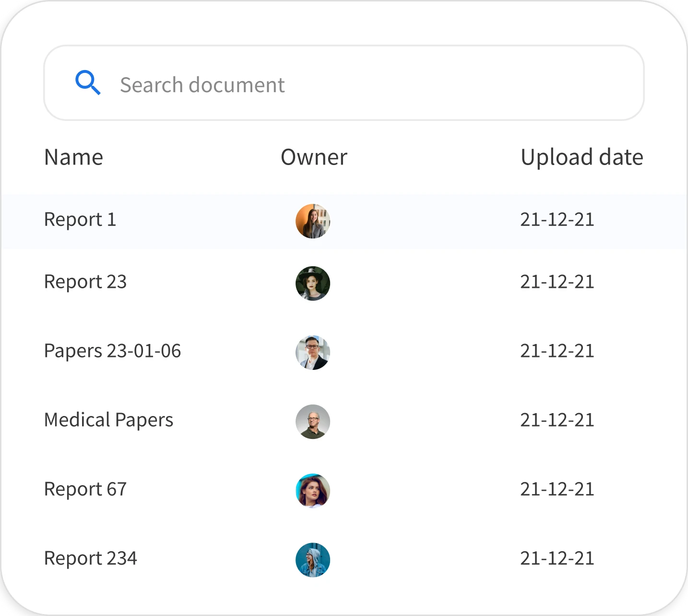Click the upload date of Report 23
688x616 pixels.
(558, 282)
